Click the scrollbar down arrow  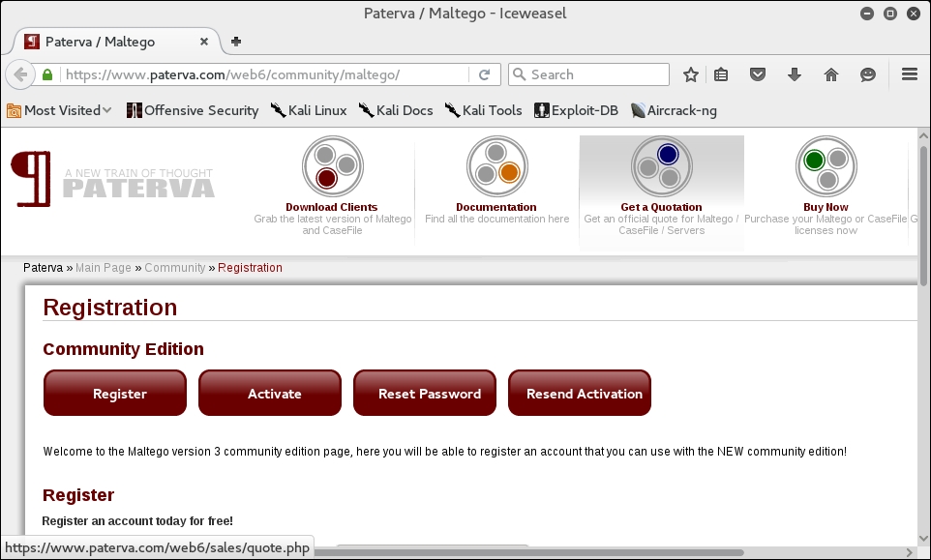point(923,539)
